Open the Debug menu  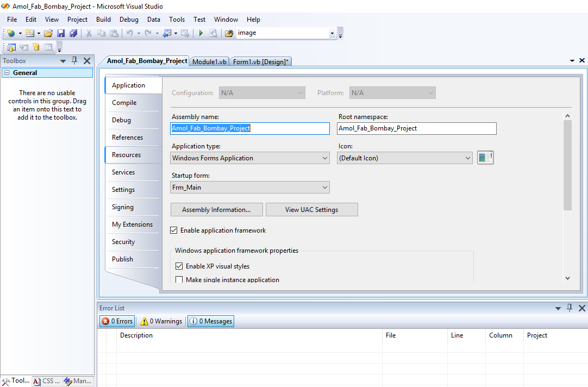[x=129, y=20]
